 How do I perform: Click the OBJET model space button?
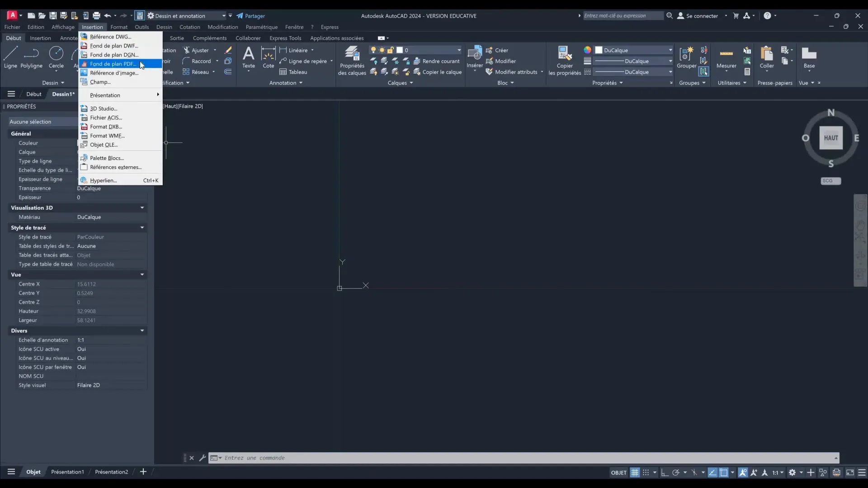coord(618,473)
